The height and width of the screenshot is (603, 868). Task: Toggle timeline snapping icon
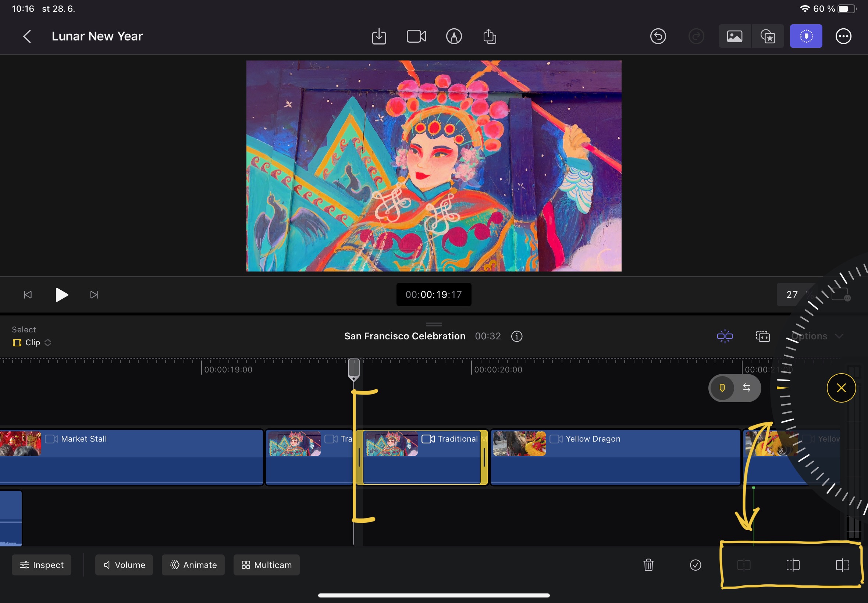[725, 336]
